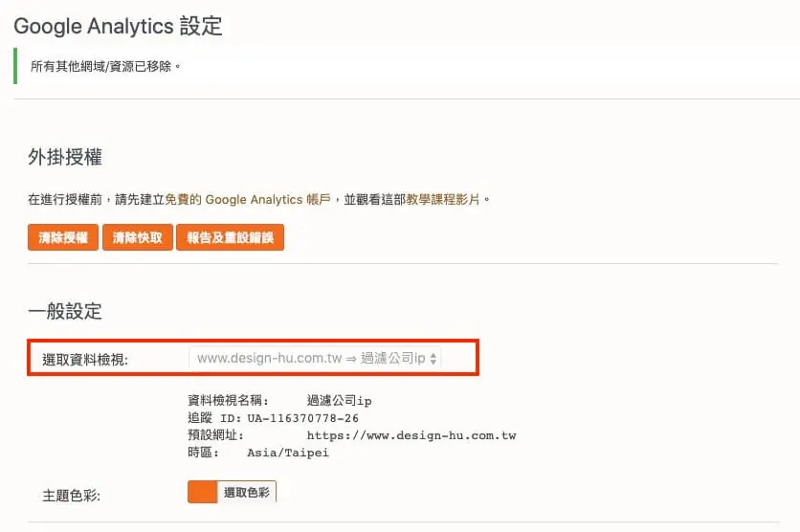Click the 清除授權 button
The image size is (800, 532).
[x=63, y=237]
